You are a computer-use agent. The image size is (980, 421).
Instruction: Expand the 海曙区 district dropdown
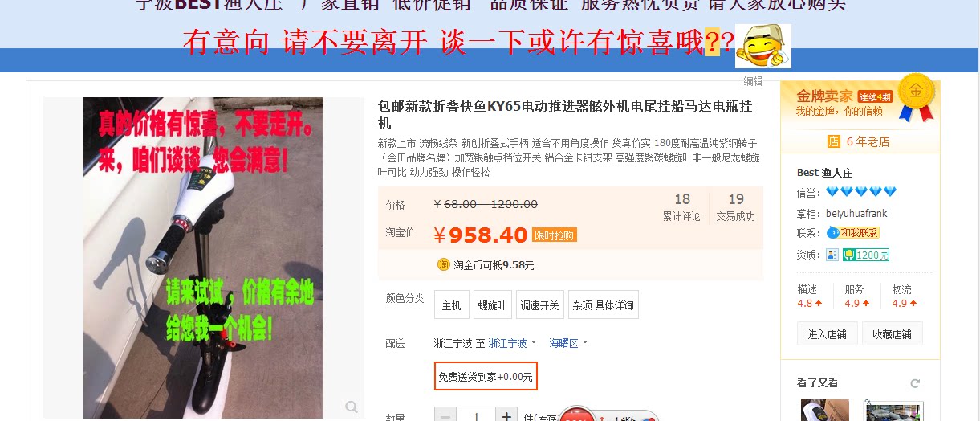(x=568, y=343)
